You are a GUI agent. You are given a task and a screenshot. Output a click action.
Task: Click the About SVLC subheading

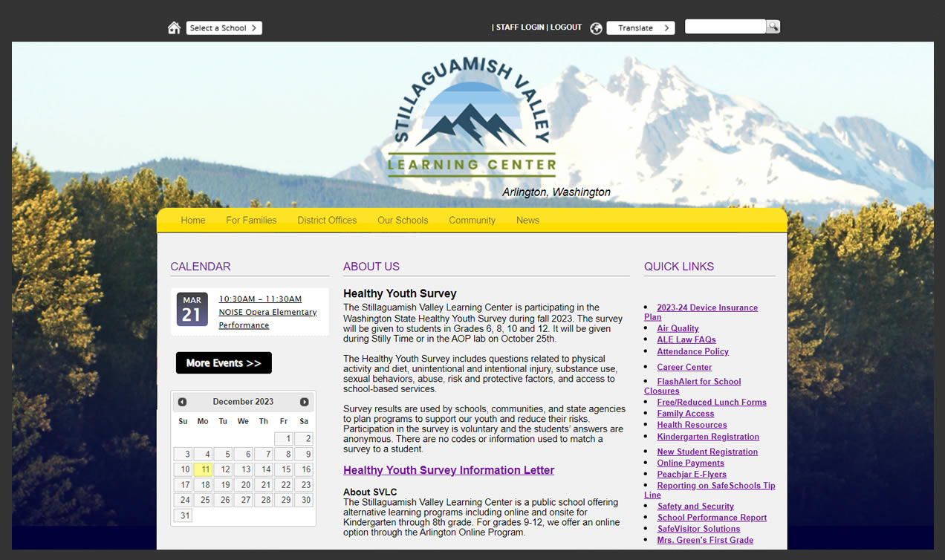tap(370, 492)
